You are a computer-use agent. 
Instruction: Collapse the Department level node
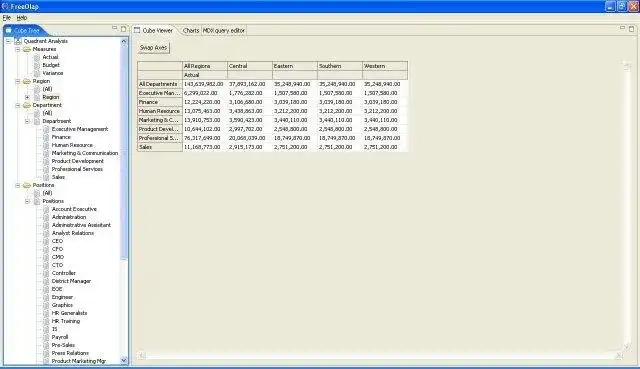(27, 121)
